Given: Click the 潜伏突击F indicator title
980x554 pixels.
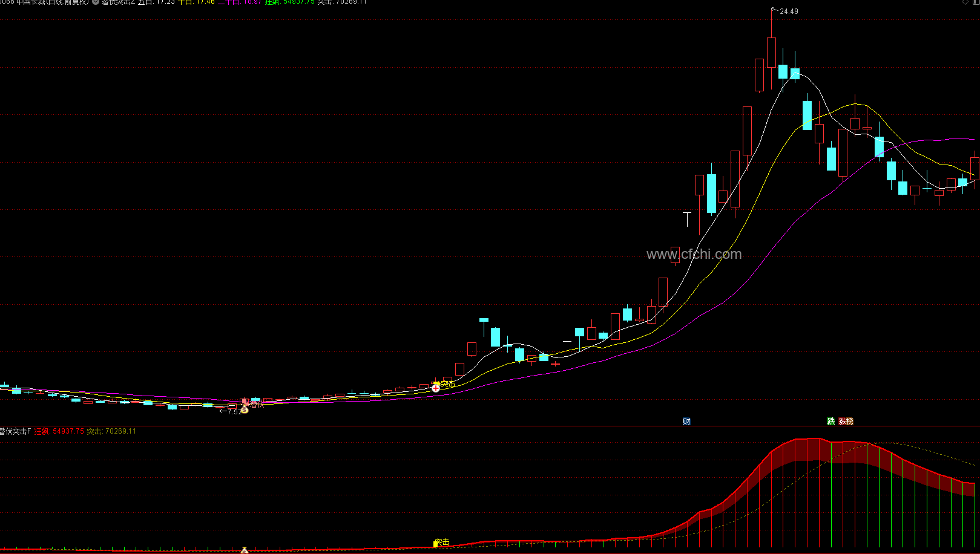Looking at the screenshot, I should click(15, 431).
